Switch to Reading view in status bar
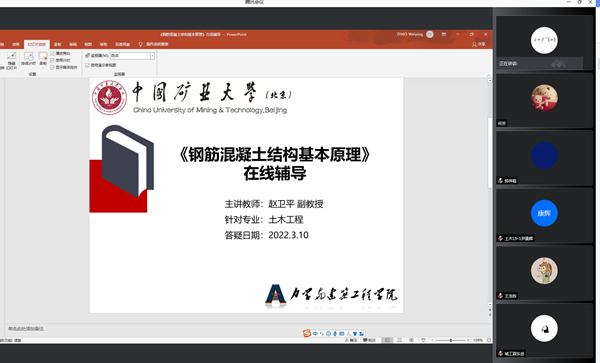The height and width of the screenshot is (363, 600). [411, 340]
